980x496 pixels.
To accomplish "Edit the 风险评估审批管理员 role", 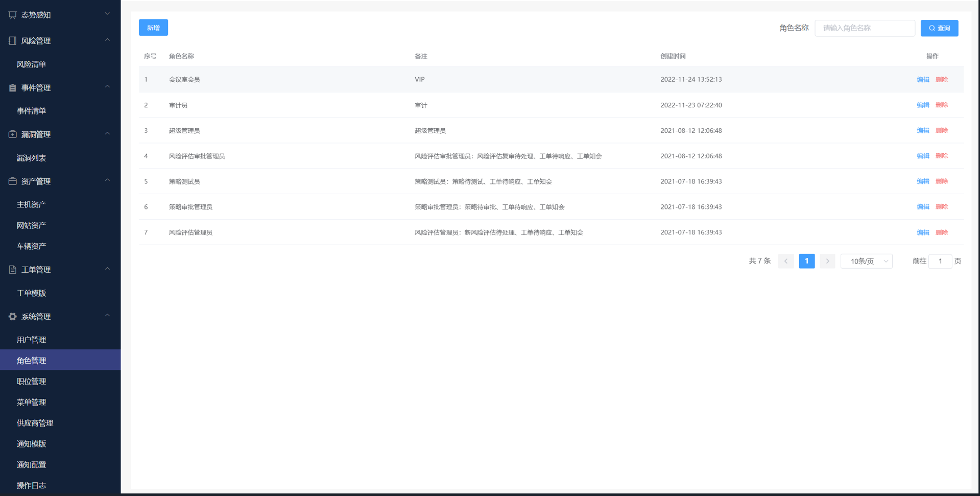I will (x=923, y=156).
